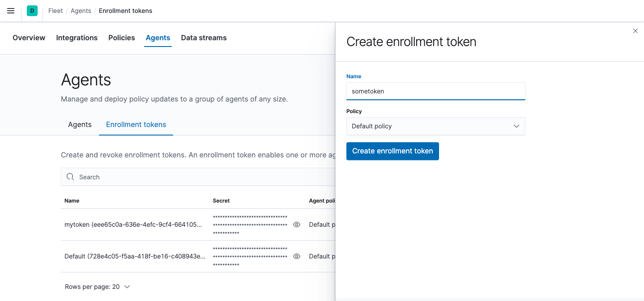Image resolution: width=644 pixels, height=301 pixels.
Task: Click the magnifying glass in the search bar
Action: (70, 177)
